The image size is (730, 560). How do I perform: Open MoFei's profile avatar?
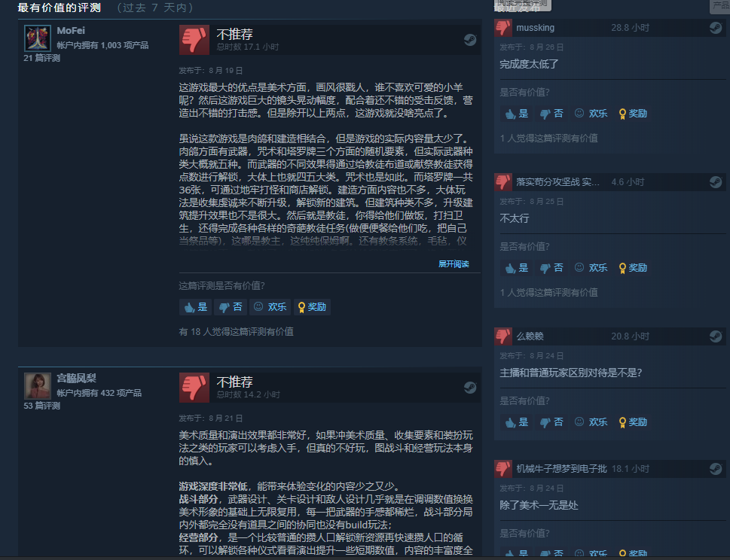tap(37, 38)
